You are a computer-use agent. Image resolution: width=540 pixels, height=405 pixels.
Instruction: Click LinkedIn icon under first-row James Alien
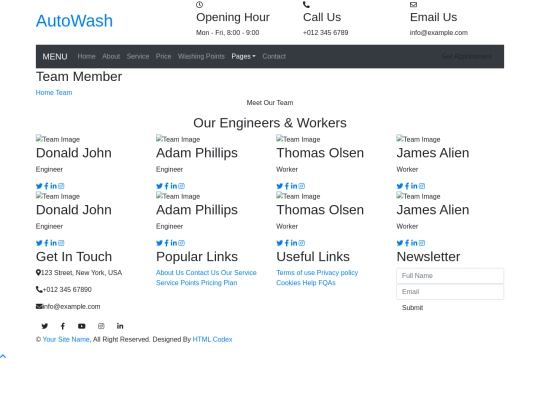pos(414,186)
